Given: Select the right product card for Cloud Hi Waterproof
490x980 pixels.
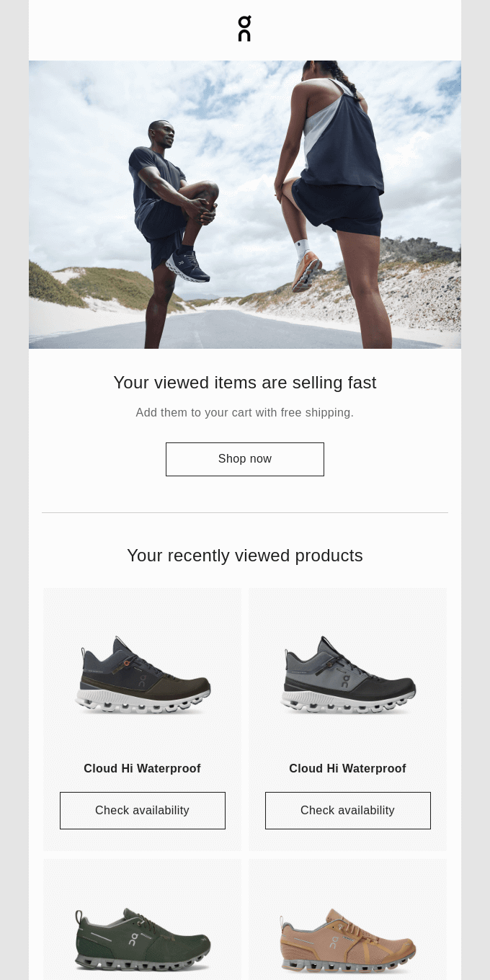Looking at the screenshot, I should click(x=347, y=719).
